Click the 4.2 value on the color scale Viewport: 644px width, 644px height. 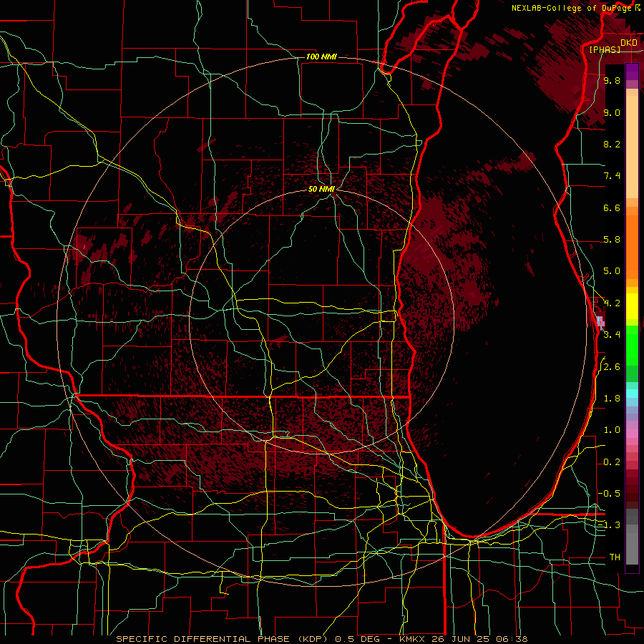click(x=612, y=303)
